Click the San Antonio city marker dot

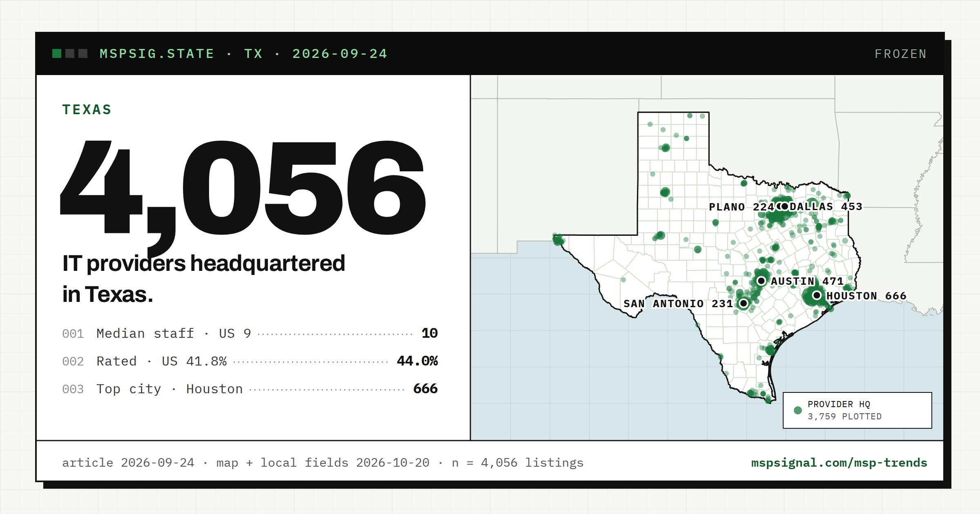coord(744,303)
